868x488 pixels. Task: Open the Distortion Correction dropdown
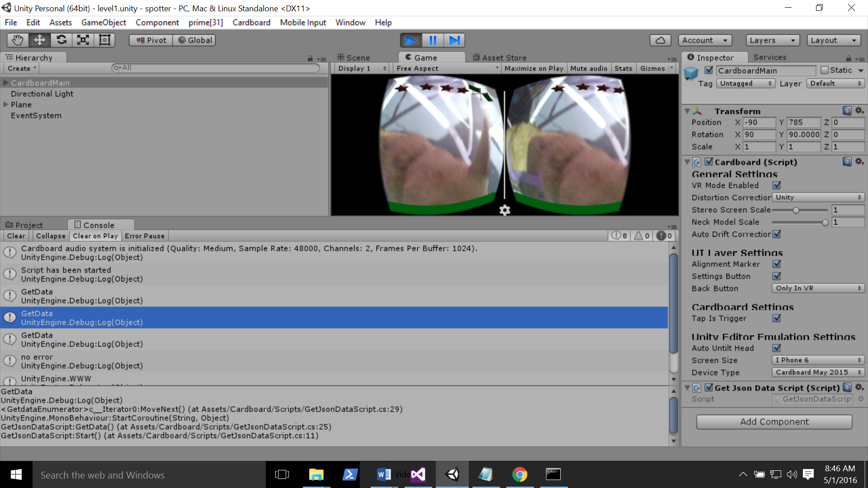(x=818, y=197)
